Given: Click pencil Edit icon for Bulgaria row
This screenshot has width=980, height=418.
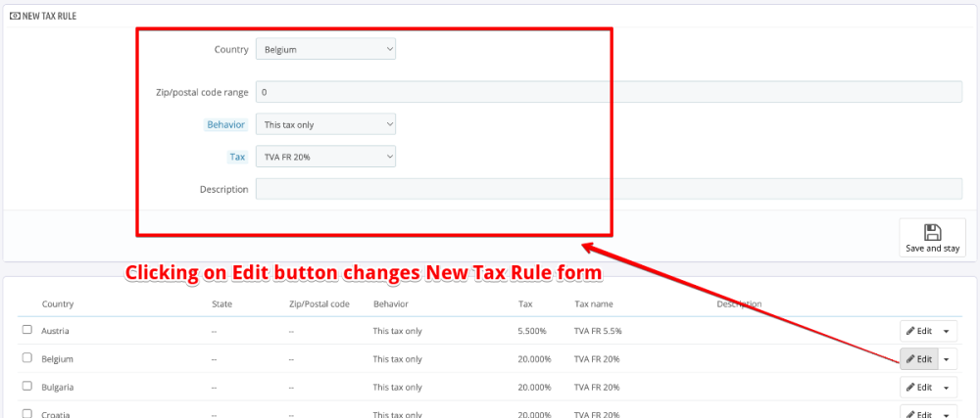Looking at the screenshot, I should [910, 387].
